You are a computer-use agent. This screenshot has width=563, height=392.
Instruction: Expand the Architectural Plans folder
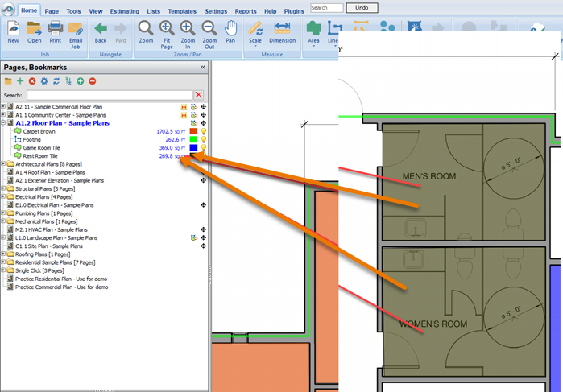(x=3, y=164)
